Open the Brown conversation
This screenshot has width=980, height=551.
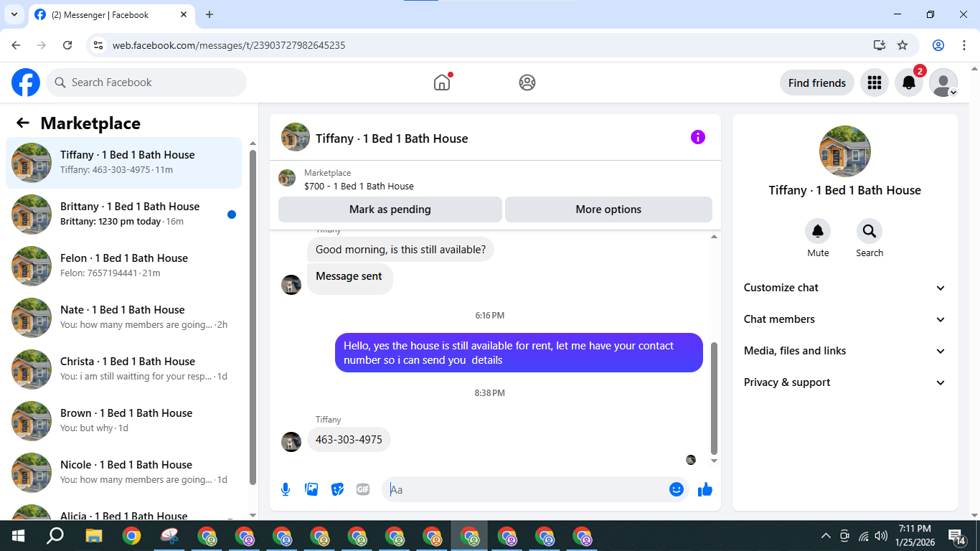click(124, 421)
